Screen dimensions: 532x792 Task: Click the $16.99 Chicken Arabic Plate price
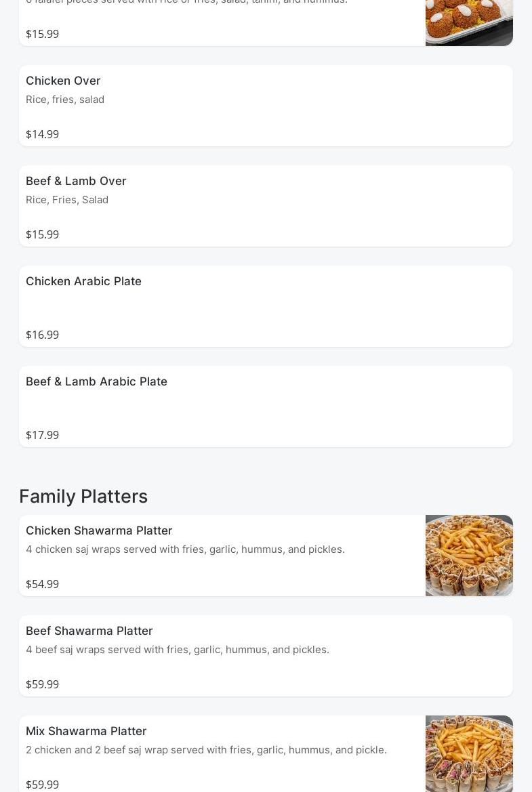click(x=43, y=335)
